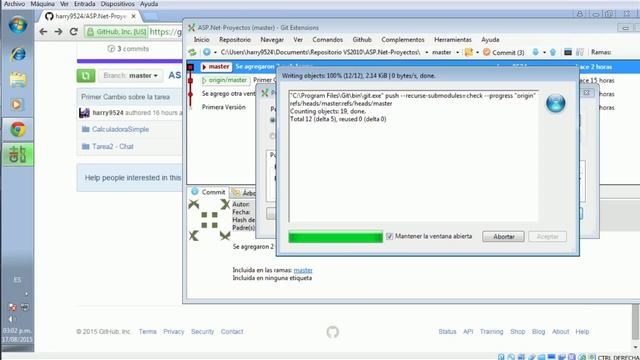Open Windows Explorer folder icon on taskbar
The width and height of the screenshot is (640, 360).
point(18,79)
